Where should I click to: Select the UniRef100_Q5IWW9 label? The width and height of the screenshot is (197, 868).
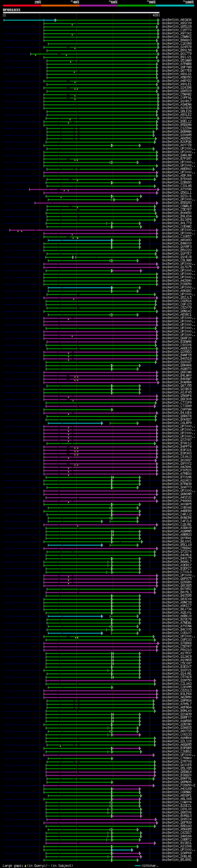tap(177, 60)
